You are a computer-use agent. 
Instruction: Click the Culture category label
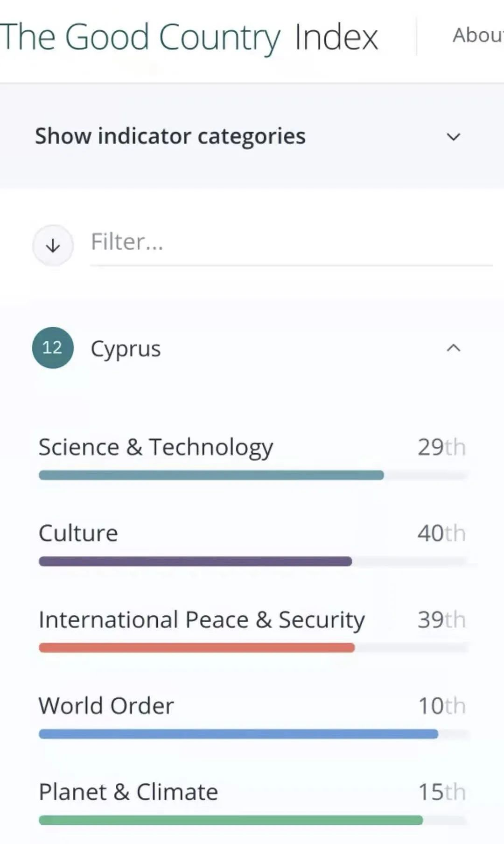pyautogui.click(x=78, y=533)
